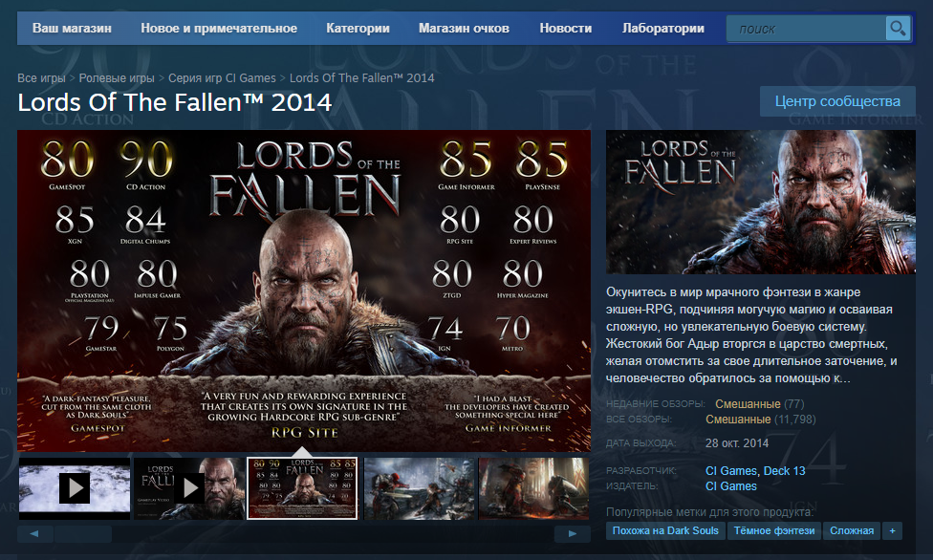
Task: Play the first snowy video thumbnail
Action: click(75, 488)
